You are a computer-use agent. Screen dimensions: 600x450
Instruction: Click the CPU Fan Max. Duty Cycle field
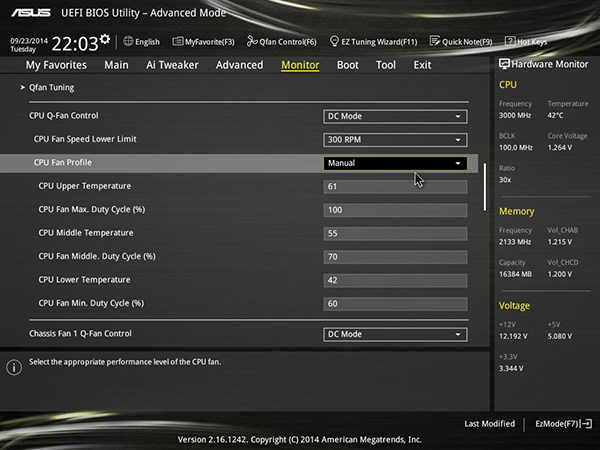(395, 210)
